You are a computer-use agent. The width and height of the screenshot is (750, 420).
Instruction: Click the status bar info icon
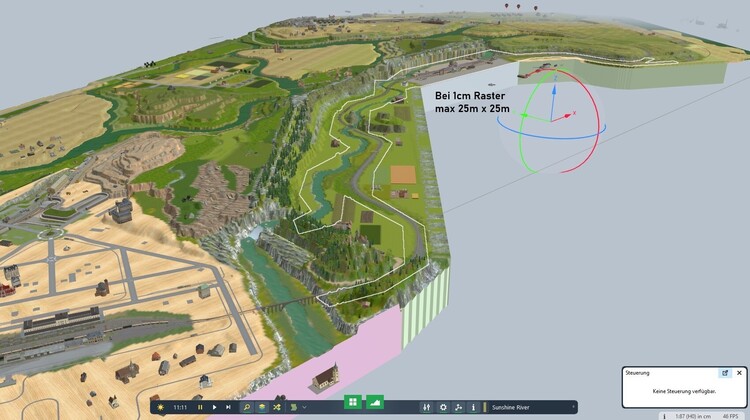point(664,416)
